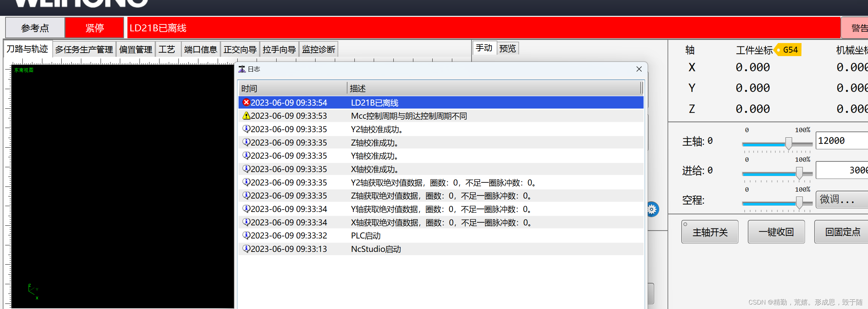Click the 警告 button at top right
Screen dimensions: 868x309
(x=855, y=28)
